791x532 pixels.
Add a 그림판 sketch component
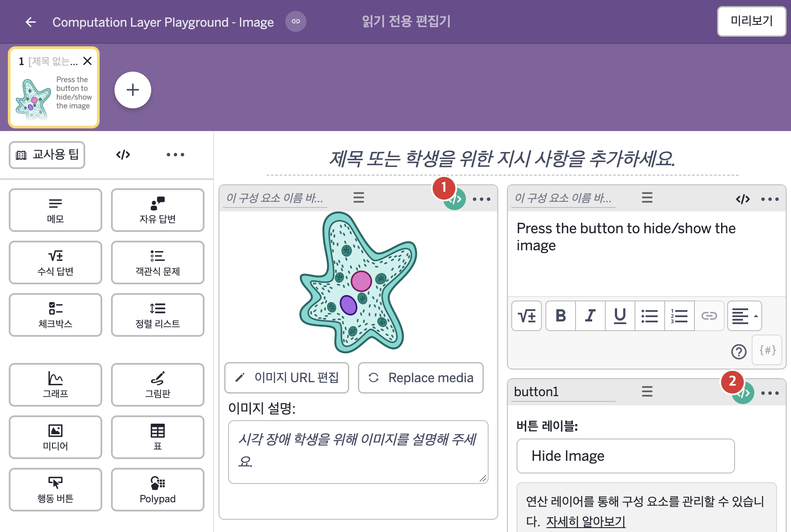(158, 385)
